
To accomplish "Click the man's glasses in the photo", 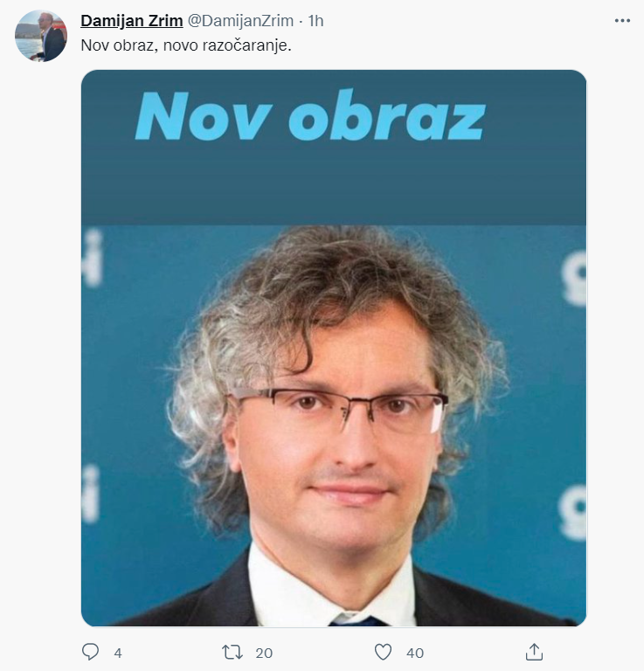I will click(338, 411).
